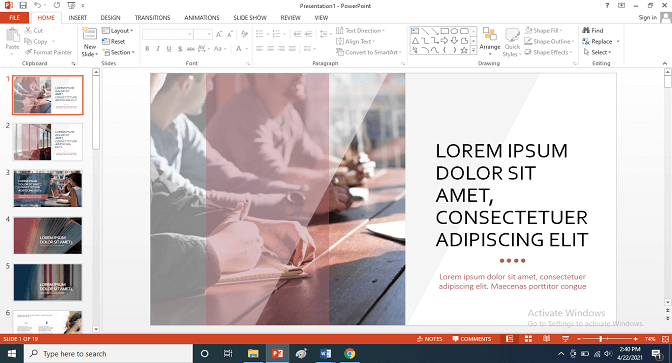Switch to the SLIDE SHOW tab
The width and height of the screenshot is (672, 363).
tap(250, 18)
